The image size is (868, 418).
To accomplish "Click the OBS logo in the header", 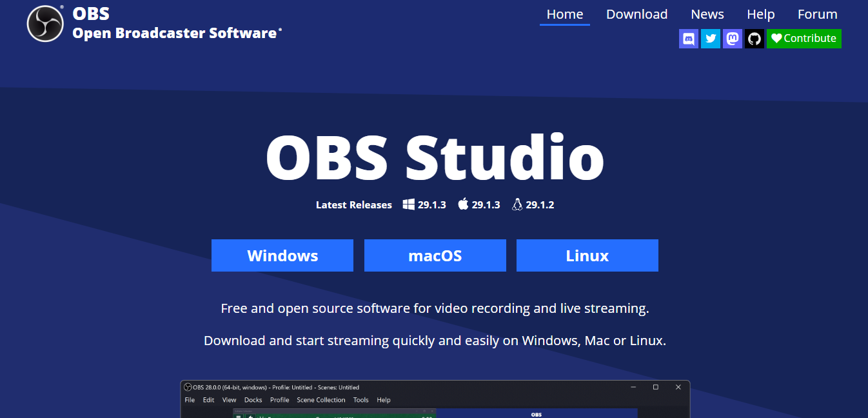I will (45, 24).
